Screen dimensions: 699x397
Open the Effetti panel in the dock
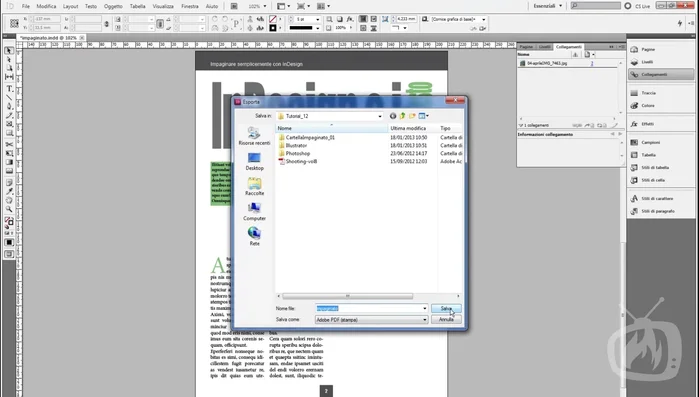pyautogui.click(x=661, y=124)
